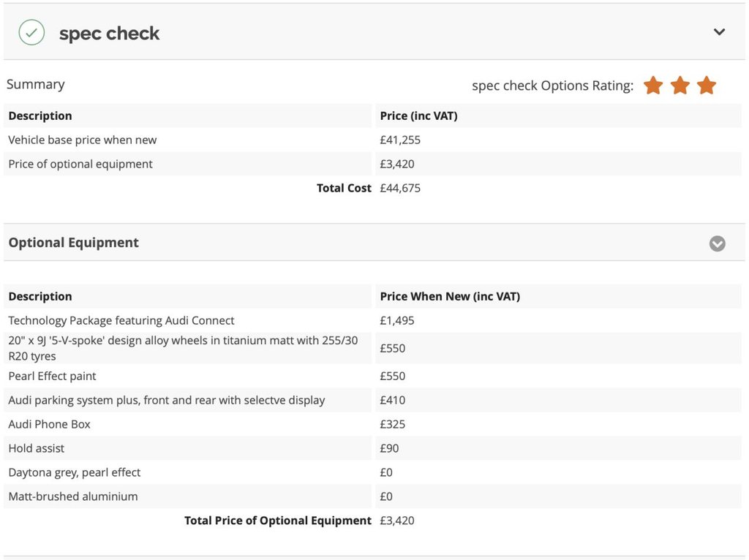Image resolution: width=749 pixels, height=560 pixels.
Task: Click the £41,255 price value
Action: pos(400,140)
